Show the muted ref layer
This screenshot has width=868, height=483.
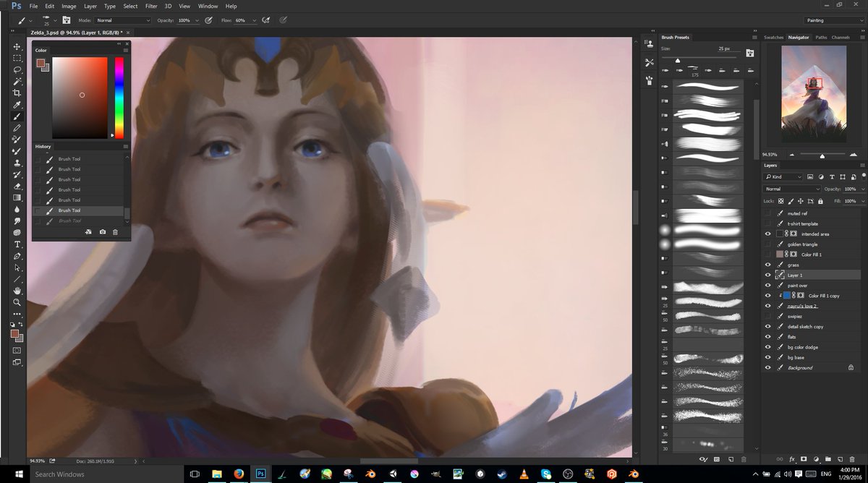[768, 213]
